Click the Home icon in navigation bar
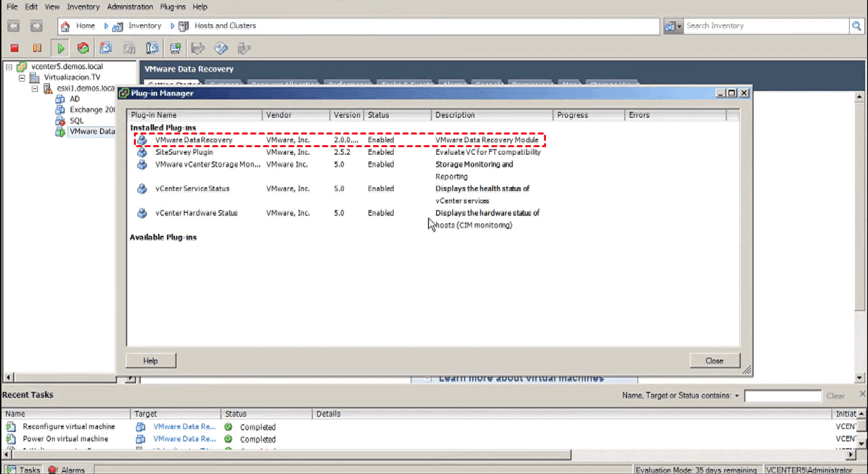This screenshot has height=474, width=868. pyautogui.click(x=66, y=26)
